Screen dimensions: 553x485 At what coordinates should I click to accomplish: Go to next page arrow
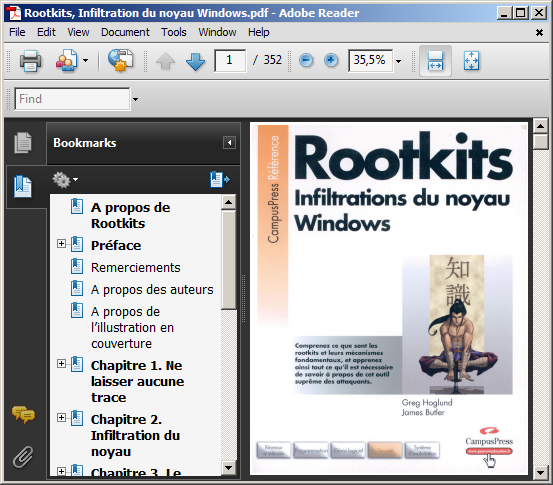195,61
